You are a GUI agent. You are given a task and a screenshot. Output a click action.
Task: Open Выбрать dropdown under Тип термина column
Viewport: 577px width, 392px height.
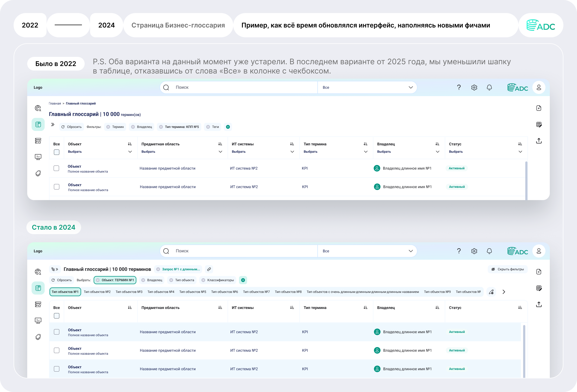pyautogui.click(x=336, y=152)
